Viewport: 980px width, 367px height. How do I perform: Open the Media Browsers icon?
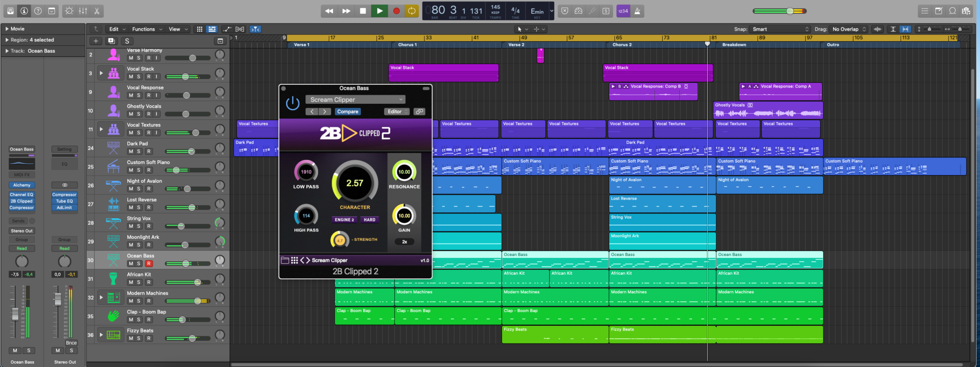coord(966,11)
